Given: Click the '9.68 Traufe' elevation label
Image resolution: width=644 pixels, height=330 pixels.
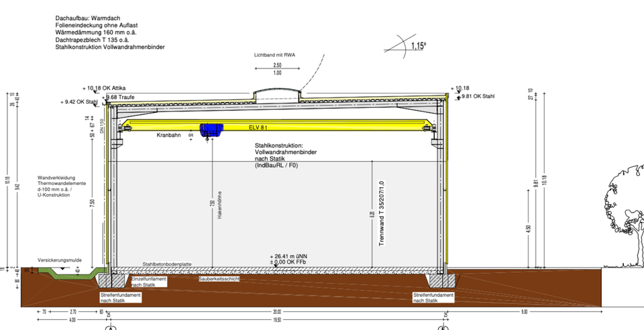Looking at the screenshot, I should (x=120, y=97).
